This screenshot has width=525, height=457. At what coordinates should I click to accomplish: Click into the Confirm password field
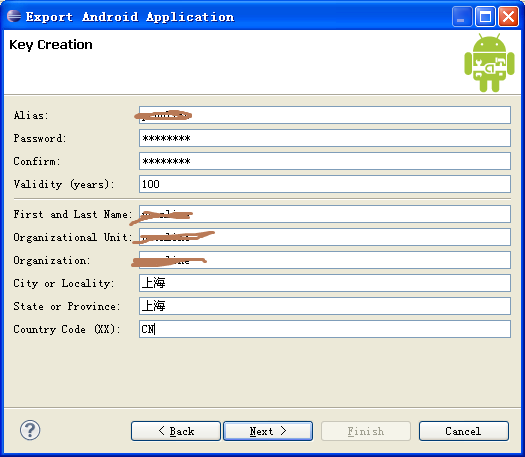click(x=325, y=161)
